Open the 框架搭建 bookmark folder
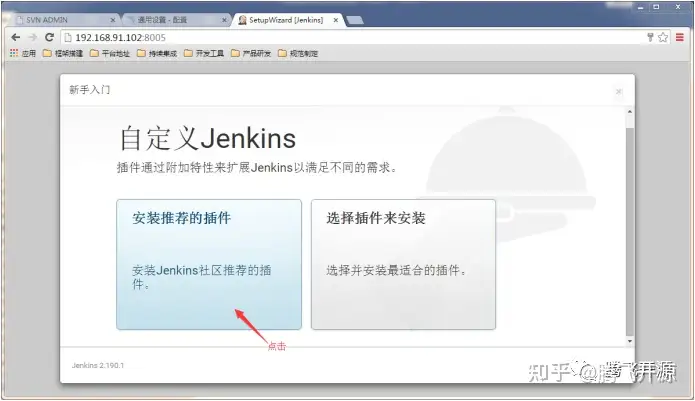 (x=63, y=53)
